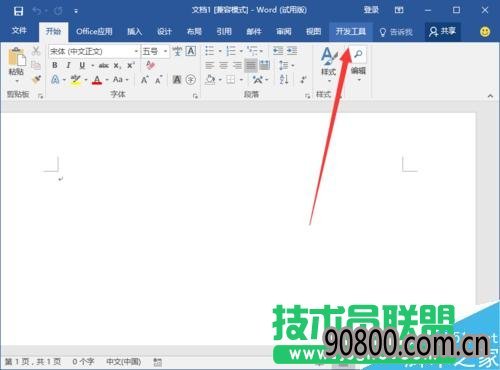Open the 视图 tab

[x=313, y=32]
